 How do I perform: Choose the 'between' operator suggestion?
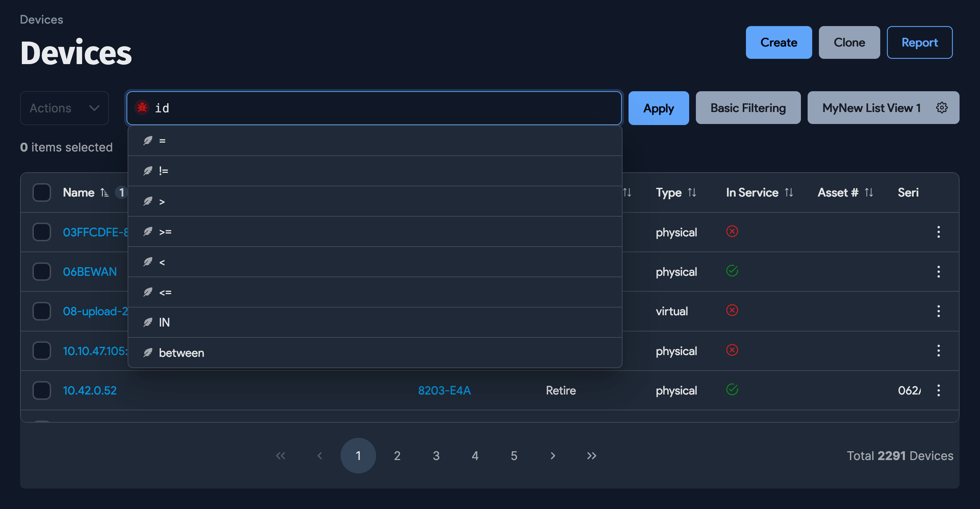coord(182,353)
